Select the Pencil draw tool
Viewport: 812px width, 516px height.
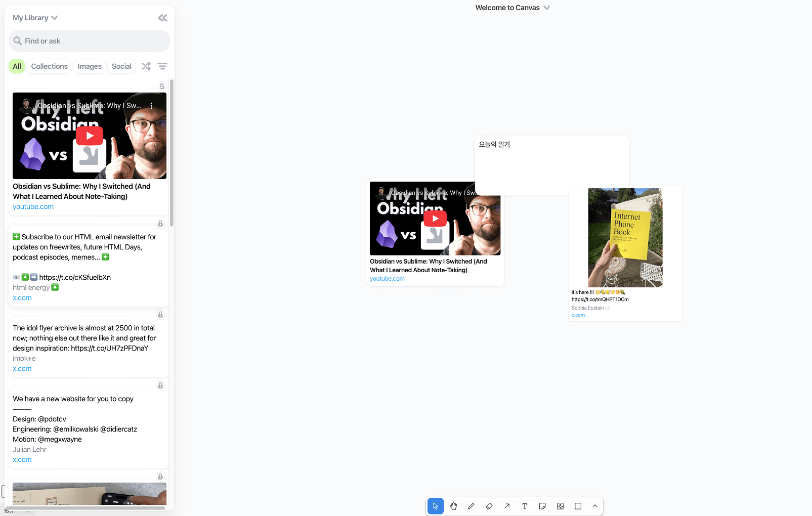pos(471,506)
